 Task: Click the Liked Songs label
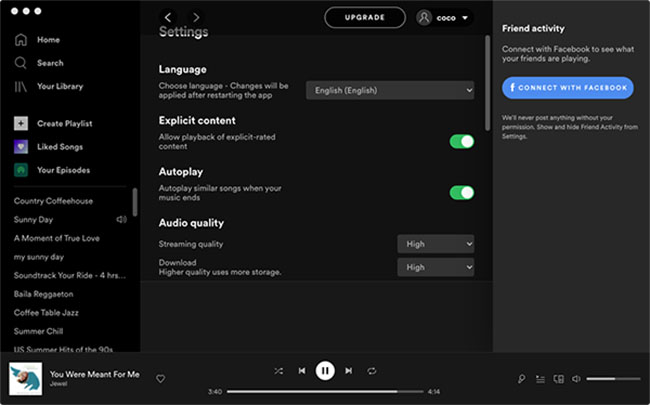(60, 147)
